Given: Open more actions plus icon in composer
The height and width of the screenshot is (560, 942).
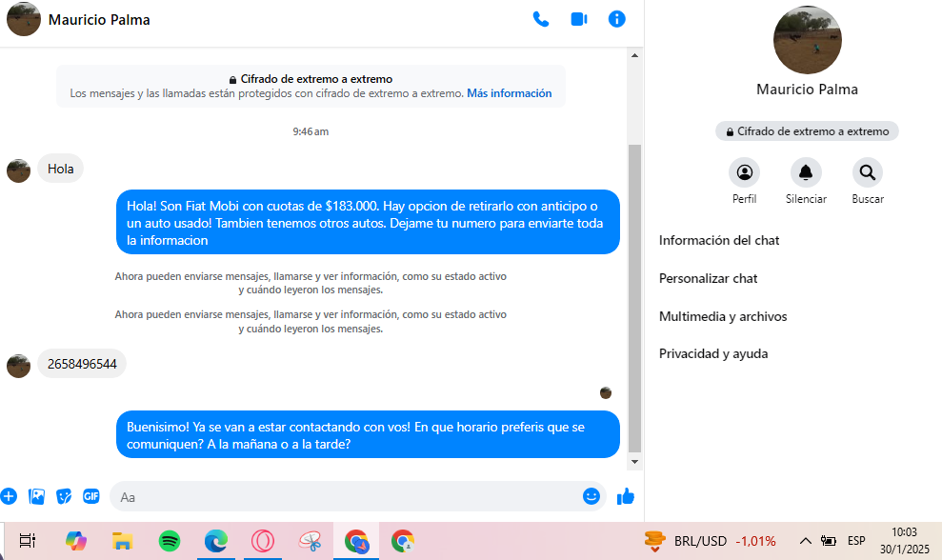Looking at the screenshot, I should [9, 496].
